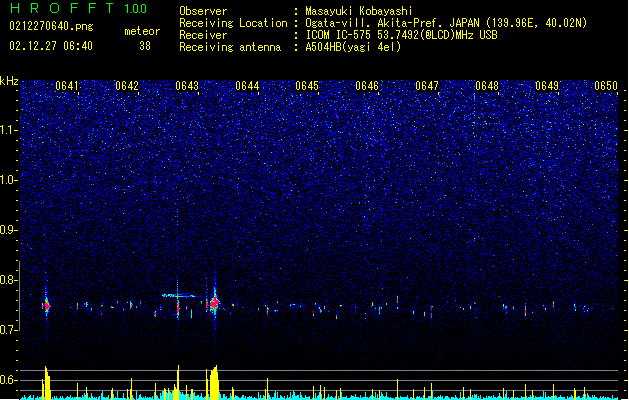Screen dimensions: 629x400
Task: Click the 0643 time marker
Action: point(187,86)
